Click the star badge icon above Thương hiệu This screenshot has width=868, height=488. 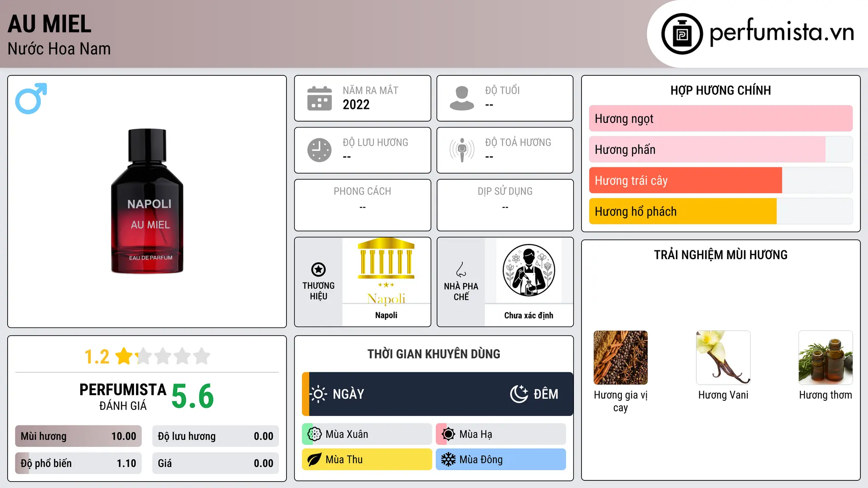[318, 269]
